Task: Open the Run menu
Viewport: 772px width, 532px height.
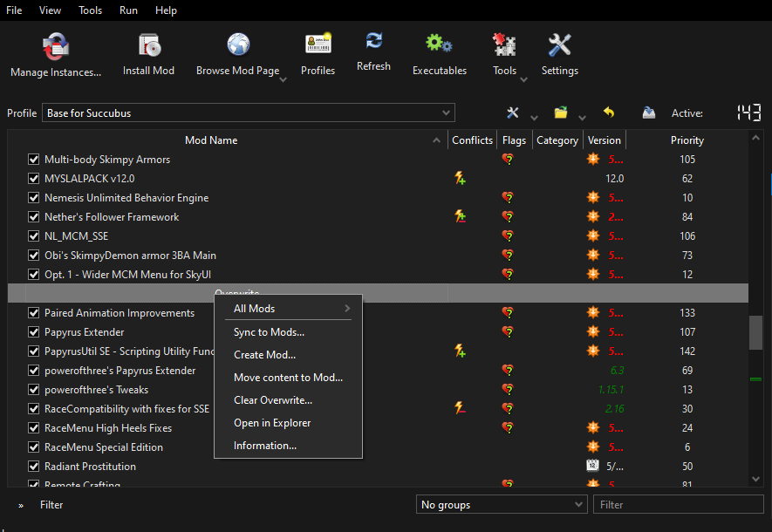Action: pyautogui.click(x=128, y=10)
